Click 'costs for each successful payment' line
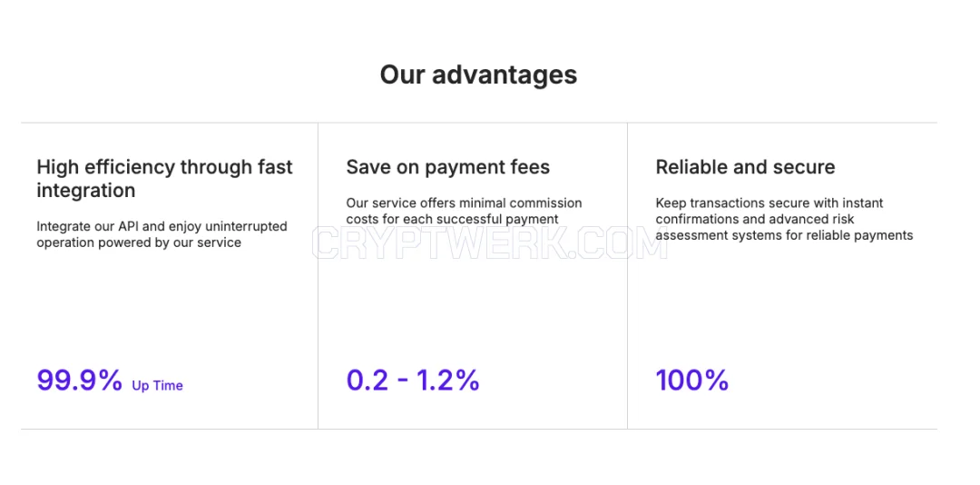 coord(452,219)
